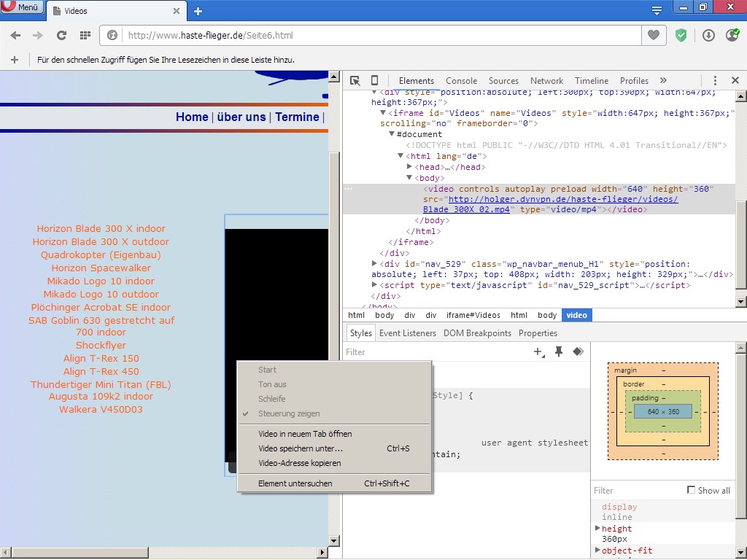Open 'Quadrokopter (Eigenbau)' video link
This screenshot has height=560, width=747.
click(x=101, y=254)
